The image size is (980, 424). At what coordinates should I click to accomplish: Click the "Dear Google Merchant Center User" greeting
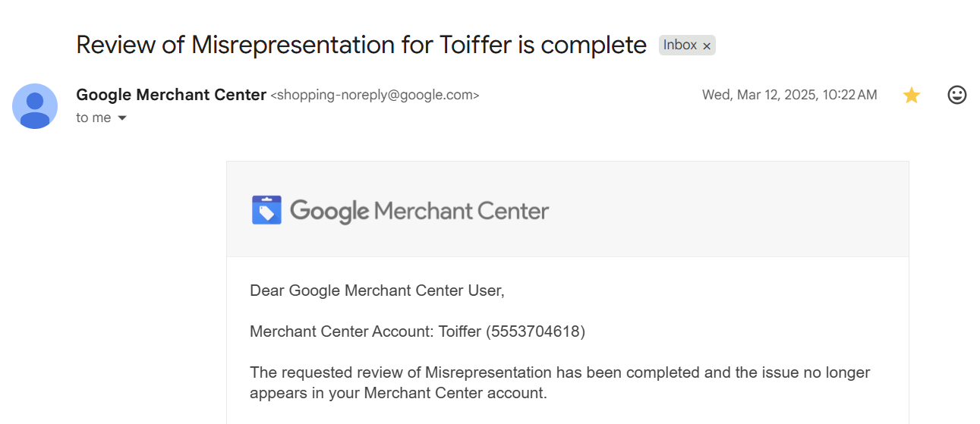377,291
